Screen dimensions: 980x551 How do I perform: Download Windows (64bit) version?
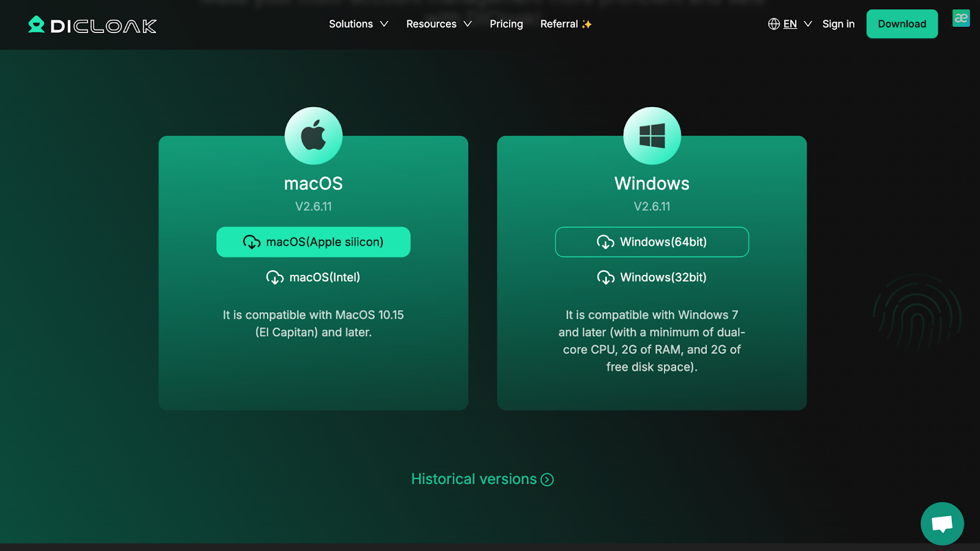point(652,242)
